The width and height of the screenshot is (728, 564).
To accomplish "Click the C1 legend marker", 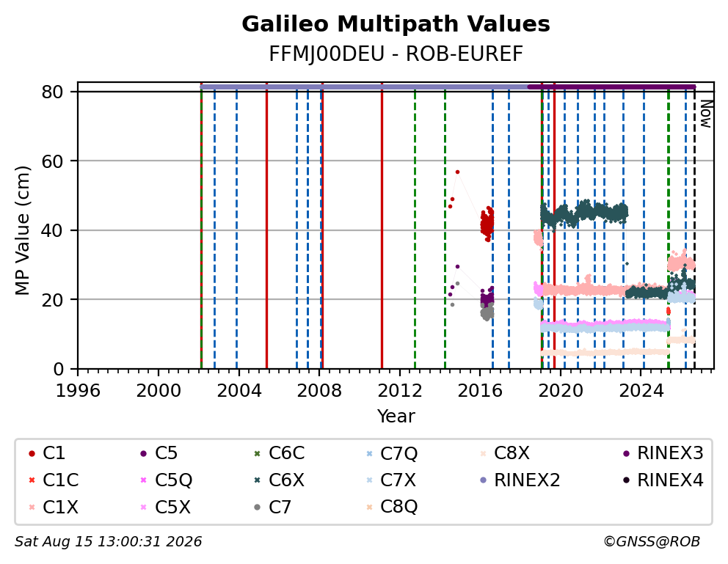I will click(32, 453).
